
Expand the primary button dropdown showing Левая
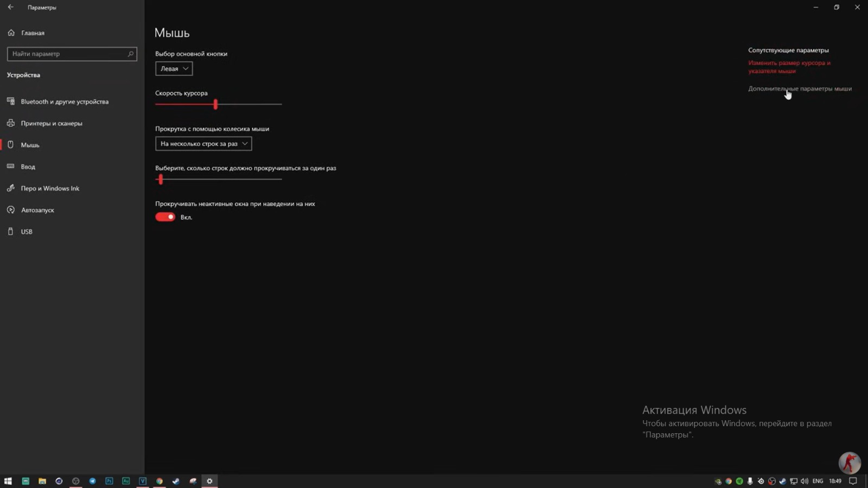click(174, 69)
